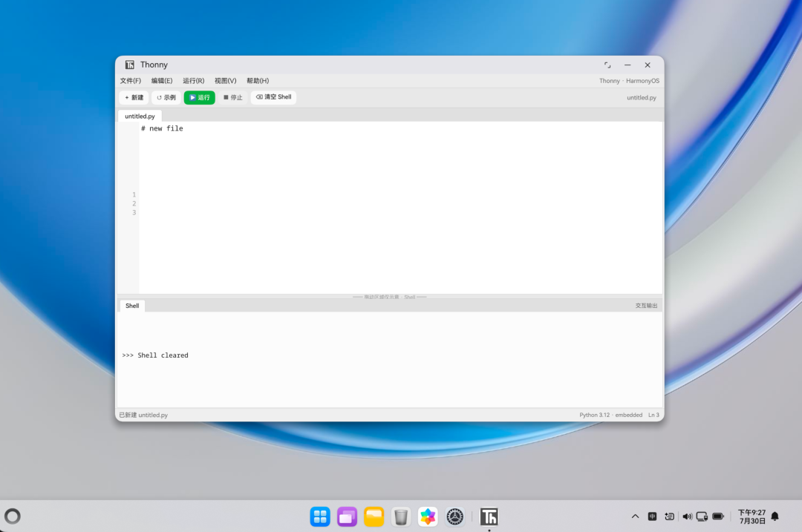Click the Thonny icon in the dock
Viewport: 802px width, 532px height.
[x=489, y=516]
